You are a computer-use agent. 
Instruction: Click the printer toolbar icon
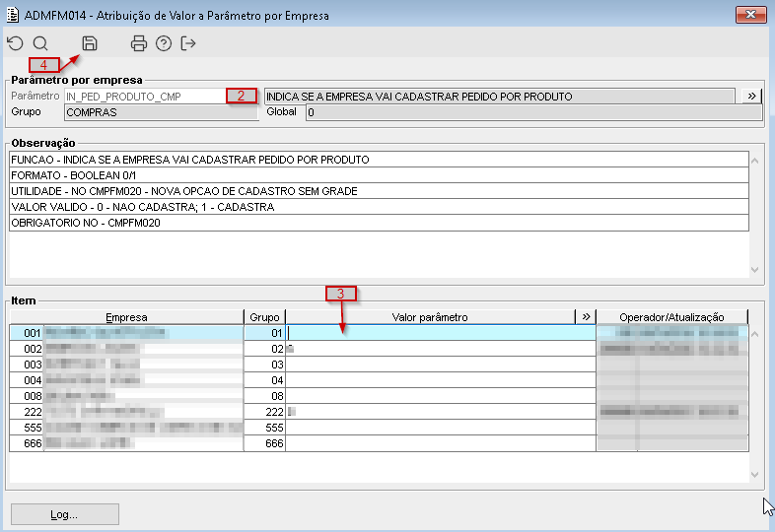pyautogui.click(x=139, y=43)
